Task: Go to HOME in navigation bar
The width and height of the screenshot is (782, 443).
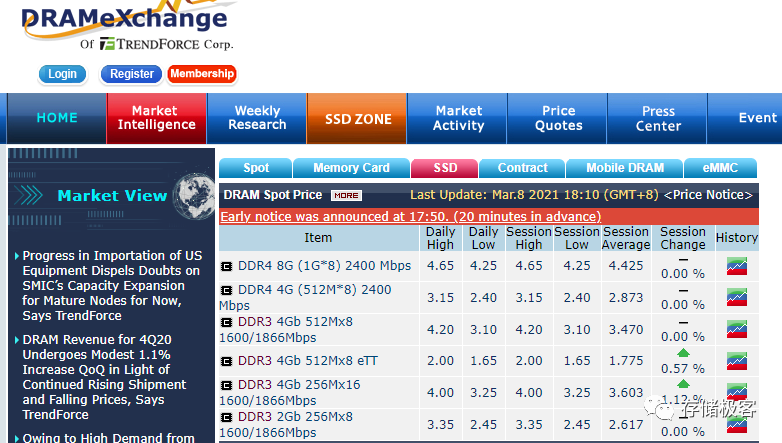Action: pyautogui.click(x=57, y=118)
